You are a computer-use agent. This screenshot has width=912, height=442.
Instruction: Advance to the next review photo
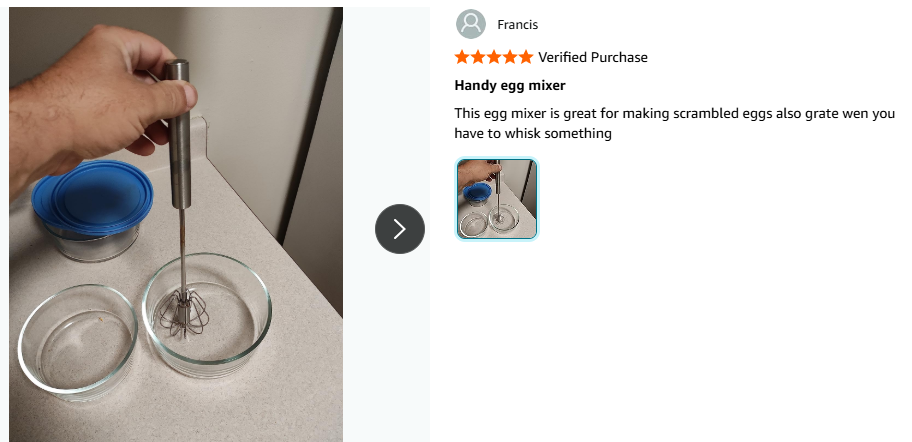click(x=400, y=229)
